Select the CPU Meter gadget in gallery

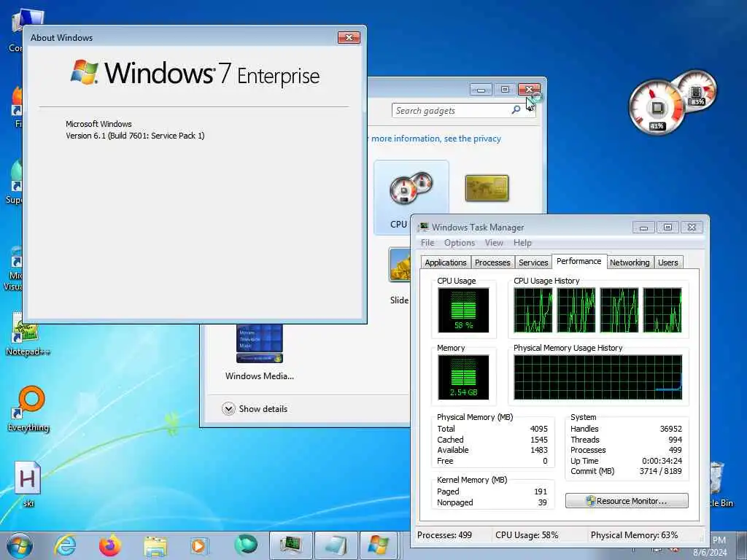tap(411, 197)
